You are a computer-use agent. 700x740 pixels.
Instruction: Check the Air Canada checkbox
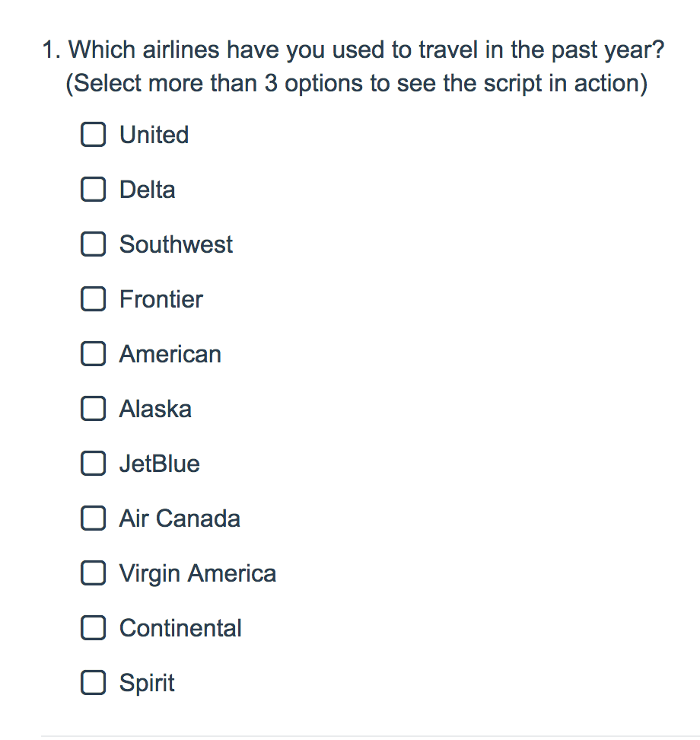pos(93,518)
